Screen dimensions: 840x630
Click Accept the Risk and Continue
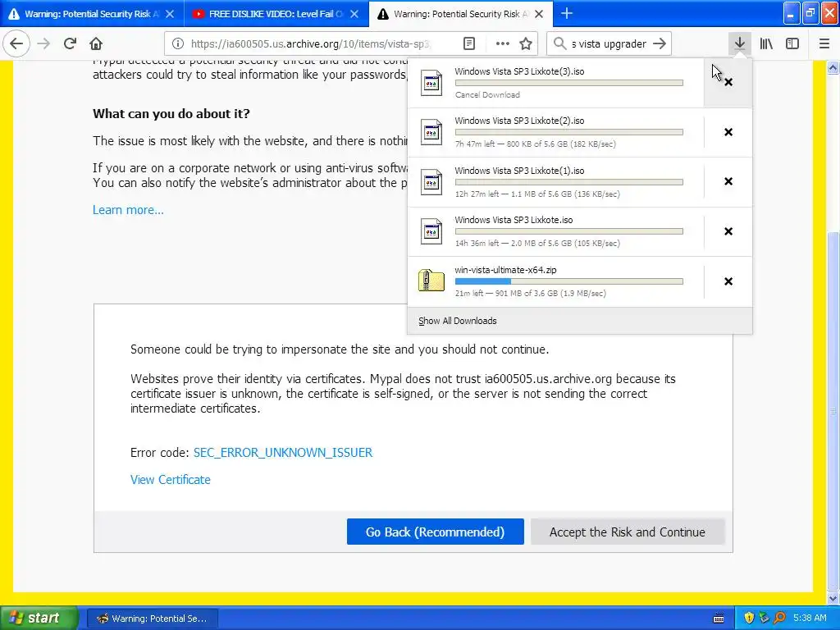628,532
